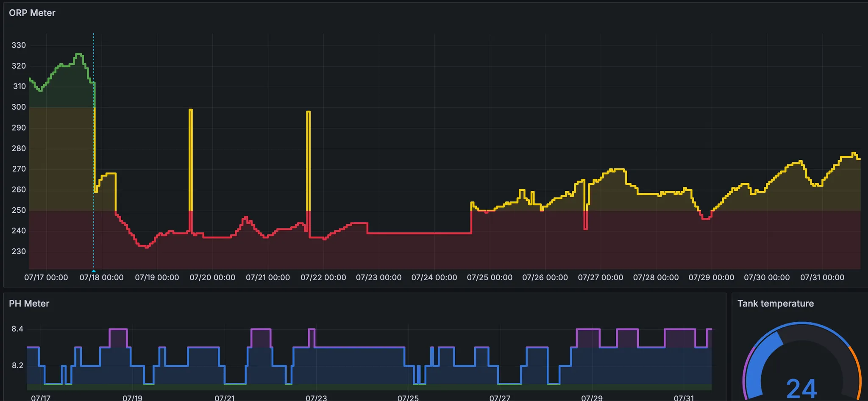868x401 pixels.
Task: Open the PH Meter panel title menu
Action: (29, 304)
